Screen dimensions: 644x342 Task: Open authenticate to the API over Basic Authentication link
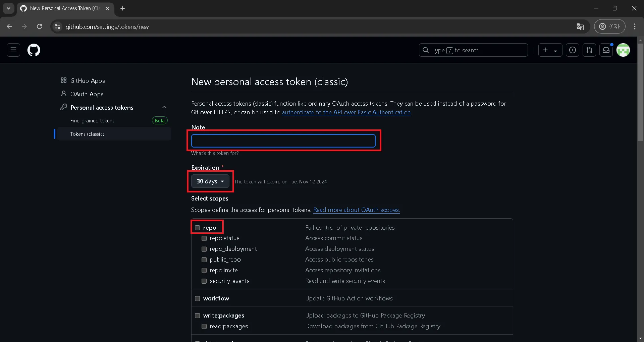click(346, 112)
